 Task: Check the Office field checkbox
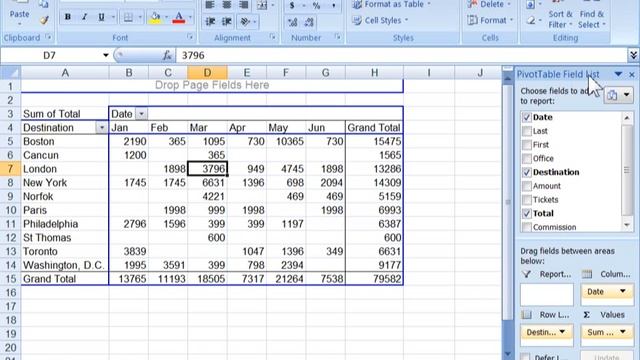(527, 158)
